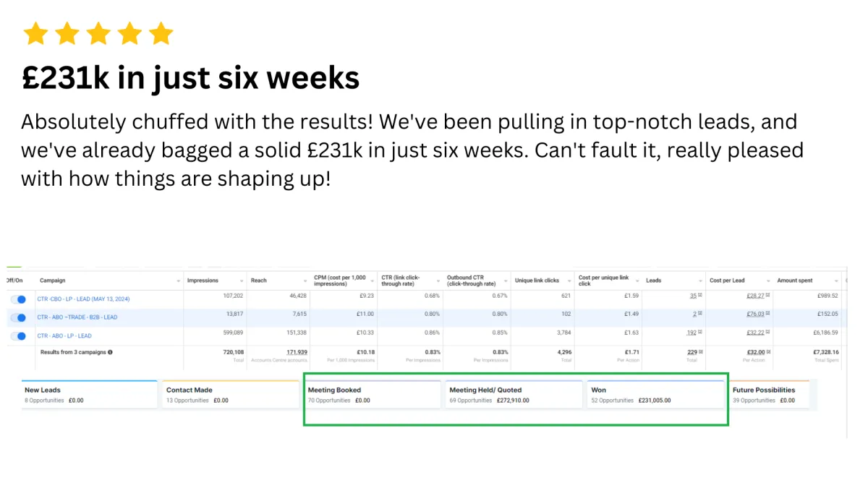
Task: Toggle off the CTR-CBO-LP-LEAD (MAY 13, 2024) campaign
Action: [x=19, y=299]
